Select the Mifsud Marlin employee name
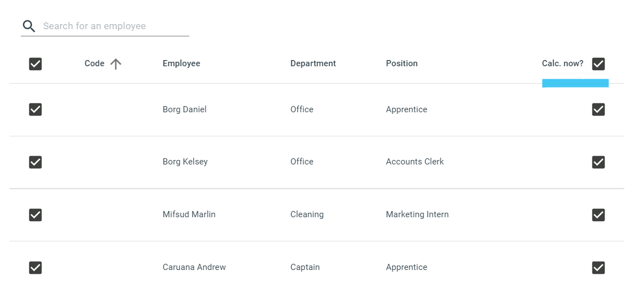 pos(189,214)
